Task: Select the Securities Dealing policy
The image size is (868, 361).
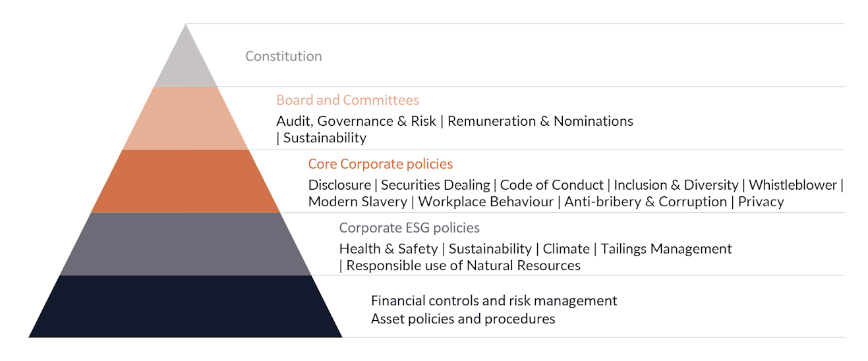Action: coord(436,185)
